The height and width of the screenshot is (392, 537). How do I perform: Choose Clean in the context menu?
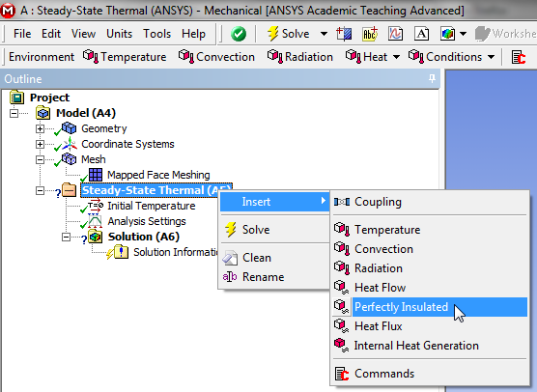point(274,258)
